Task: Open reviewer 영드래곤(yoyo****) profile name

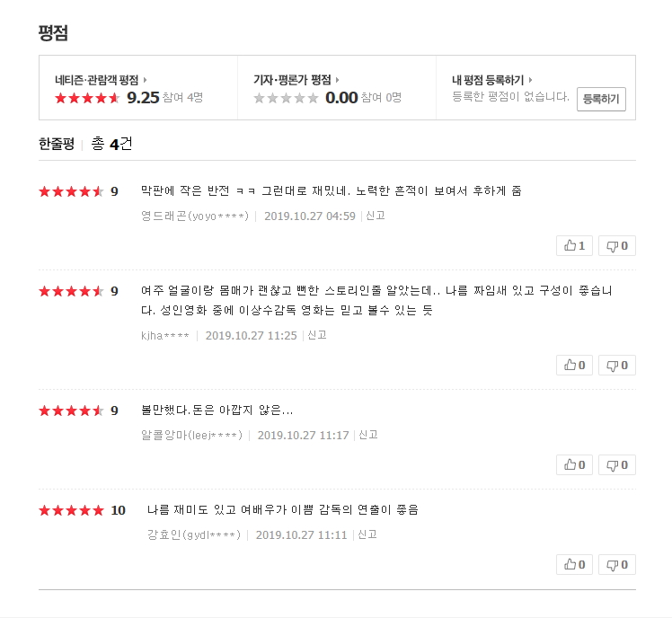Action: 195,216
